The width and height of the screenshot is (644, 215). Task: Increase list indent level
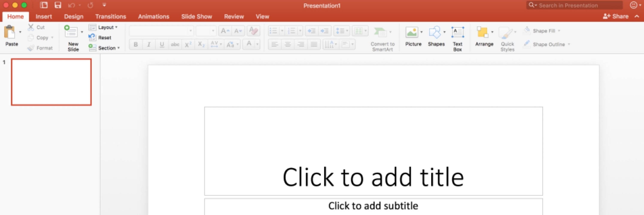point(325,31)
